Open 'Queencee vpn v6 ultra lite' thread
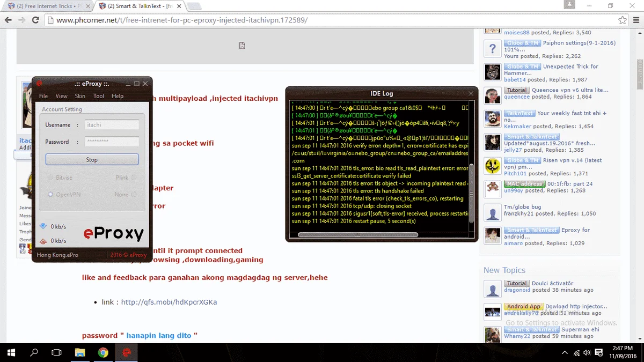Image resolution: width=644 pixels, height=362 pixels. click(x=570, y=90)
